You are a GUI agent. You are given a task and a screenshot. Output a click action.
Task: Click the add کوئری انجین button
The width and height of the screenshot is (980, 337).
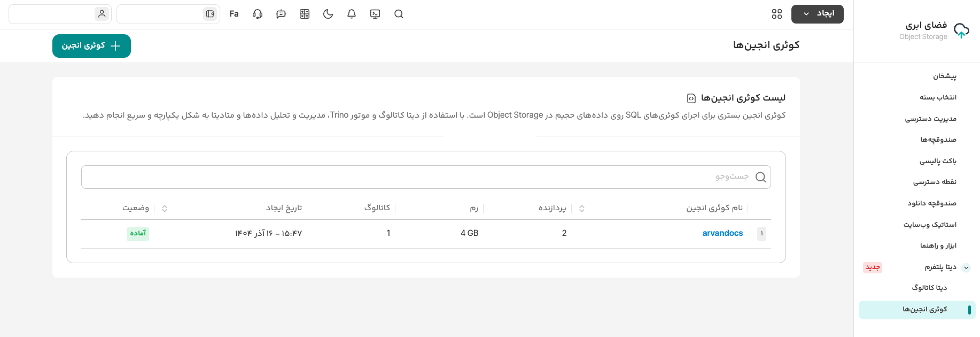tap(91, 46)
